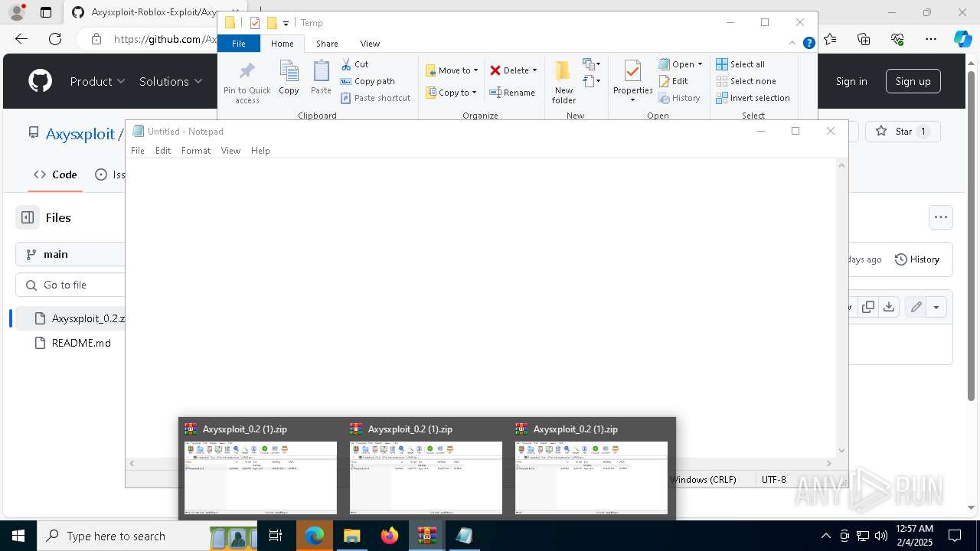The width and height of the screenshot is (980, 551).
Task: Open the edit options dropdown arrow
Action: click(936, 307)
